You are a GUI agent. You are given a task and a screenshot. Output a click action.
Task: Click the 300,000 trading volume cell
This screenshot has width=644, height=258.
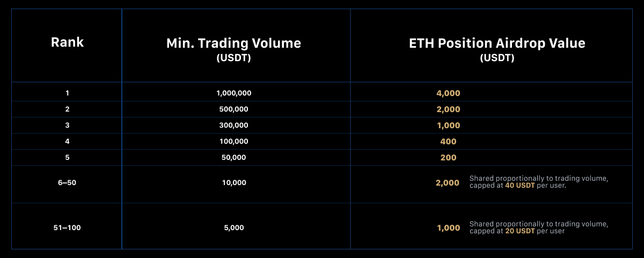pos(233,125)
